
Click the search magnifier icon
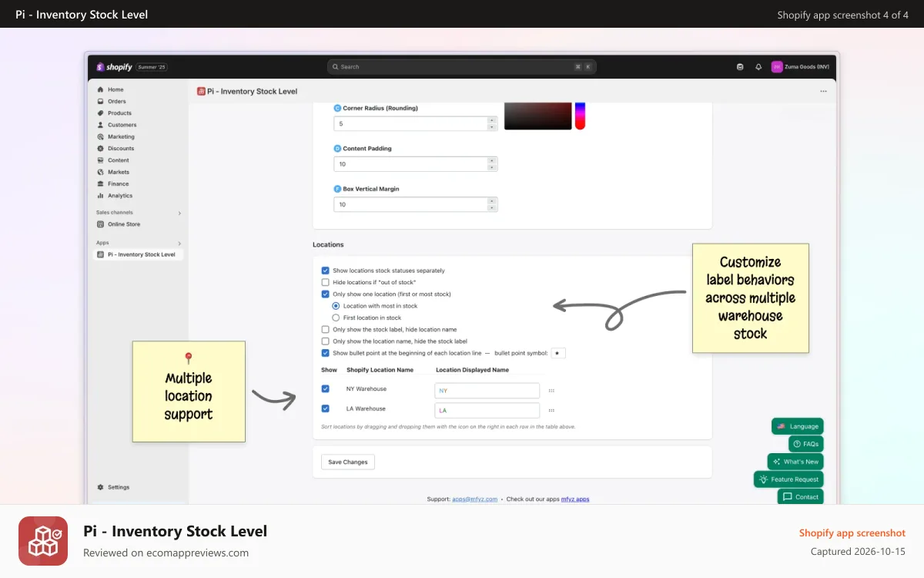pyautogui.click(x=336, y=67)
